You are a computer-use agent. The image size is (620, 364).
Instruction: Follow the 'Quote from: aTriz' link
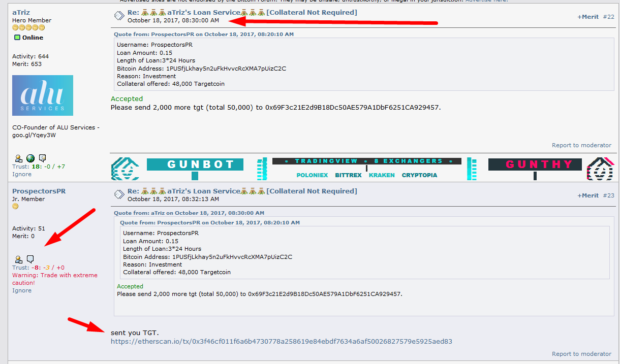tap(189, 213)
